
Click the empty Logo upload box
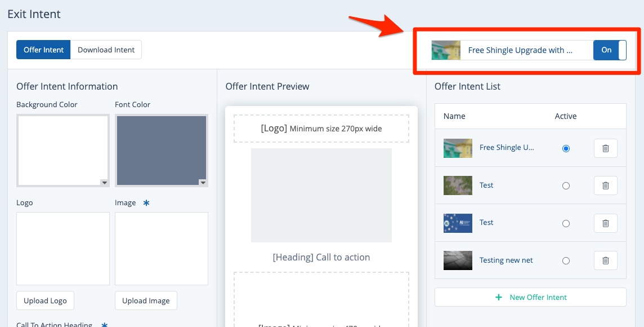coord(63,249)
